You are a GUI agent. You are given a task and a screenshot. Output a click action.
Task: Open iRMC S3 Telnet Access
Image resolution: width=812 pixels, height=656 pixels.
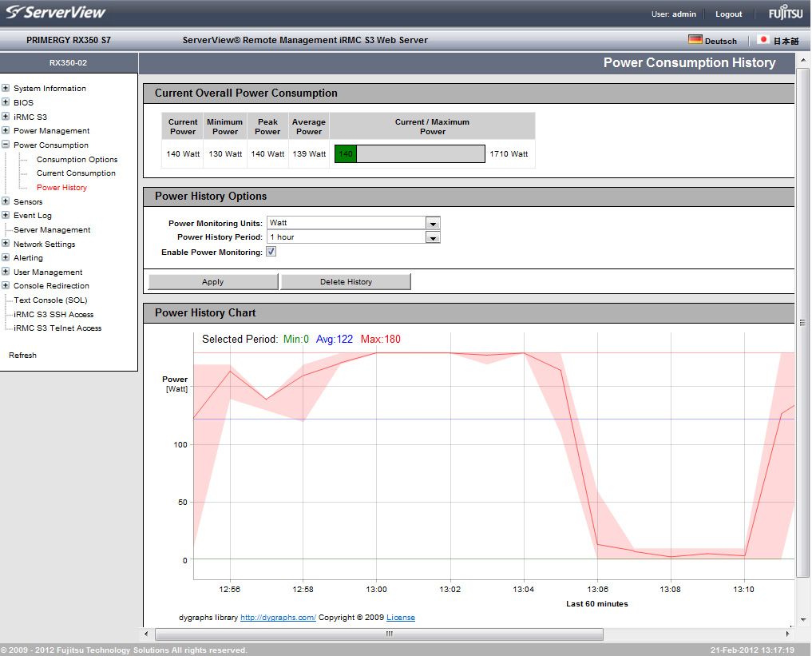tap(57, 328)
